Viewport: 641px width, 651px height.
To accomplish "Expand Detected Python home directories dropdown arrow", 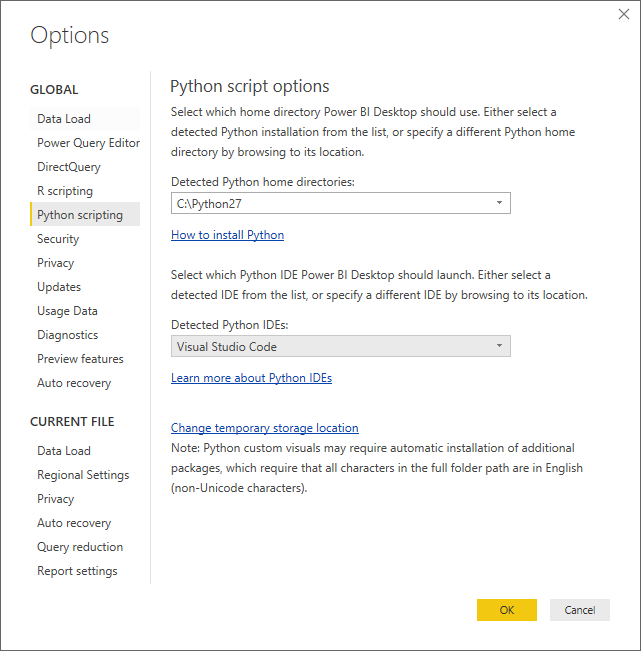I will (499, 203).
